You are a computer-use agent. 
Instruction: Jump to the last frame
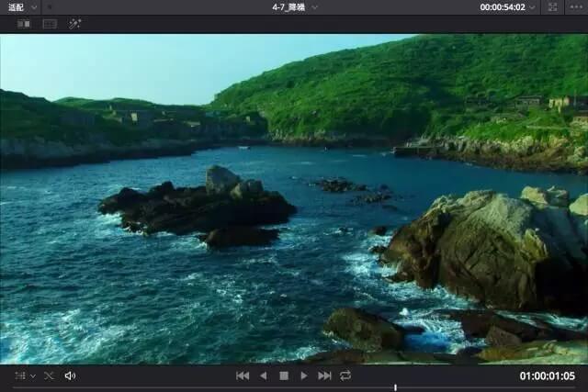(x=324, y=375)
